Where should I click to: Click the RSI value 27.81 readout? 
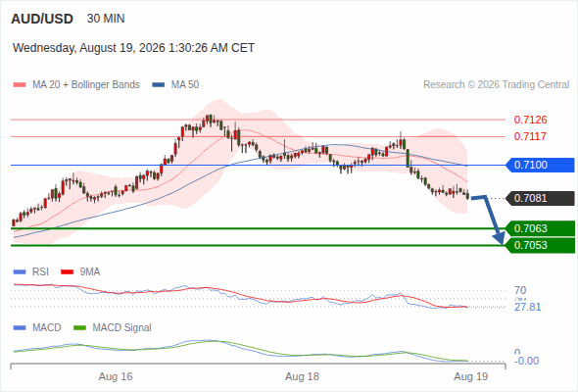coord(527,307)
